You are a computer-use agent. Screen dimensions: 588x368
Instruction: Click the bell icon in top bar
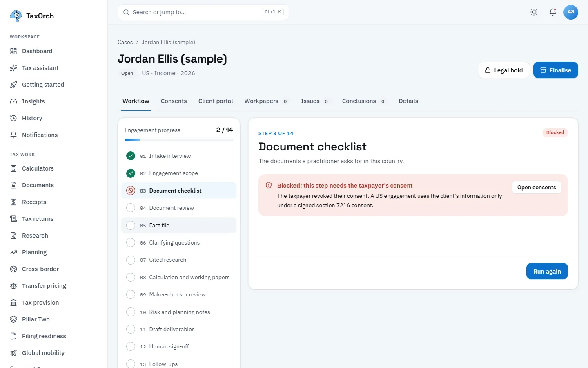coord(552,12)
